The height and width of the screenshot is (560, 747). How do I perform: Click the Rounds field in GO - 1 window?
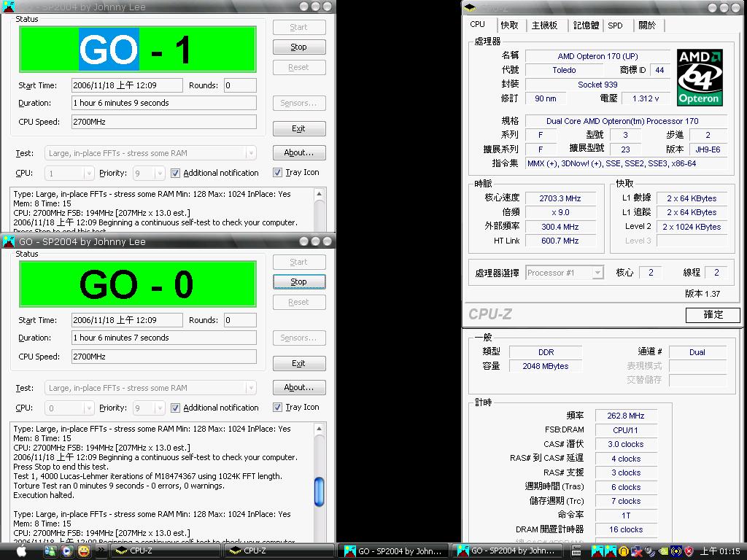pos(240,85)
